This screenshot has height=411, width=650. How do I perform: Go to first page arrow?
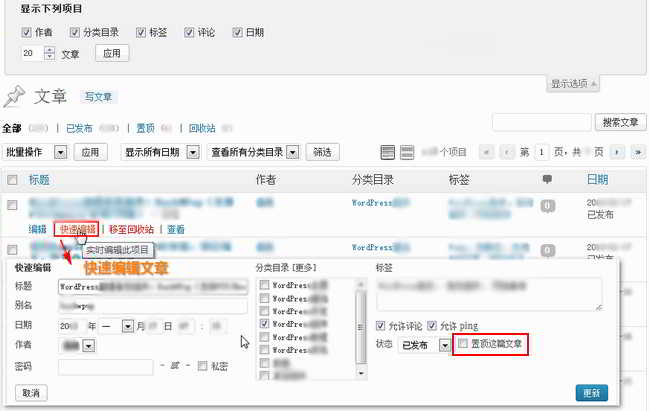pyautogui.click(x=486, y=152)
